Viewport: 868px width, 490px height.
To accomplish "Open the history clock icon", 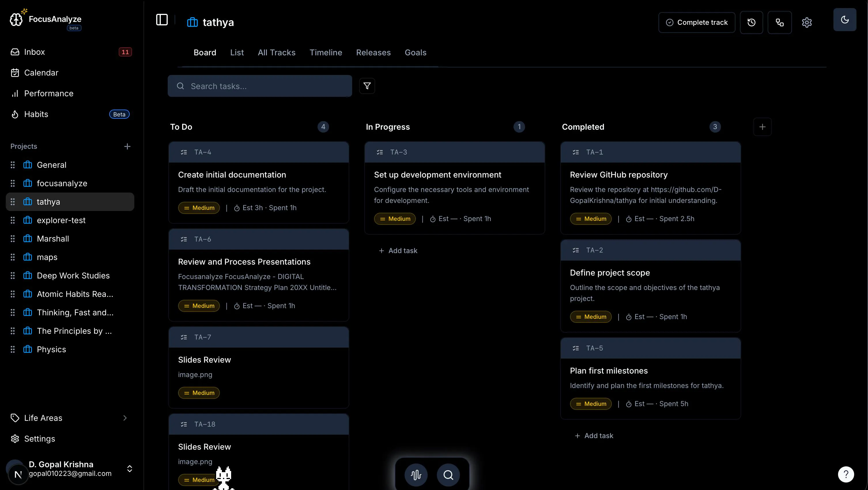I will click(751, 22).
